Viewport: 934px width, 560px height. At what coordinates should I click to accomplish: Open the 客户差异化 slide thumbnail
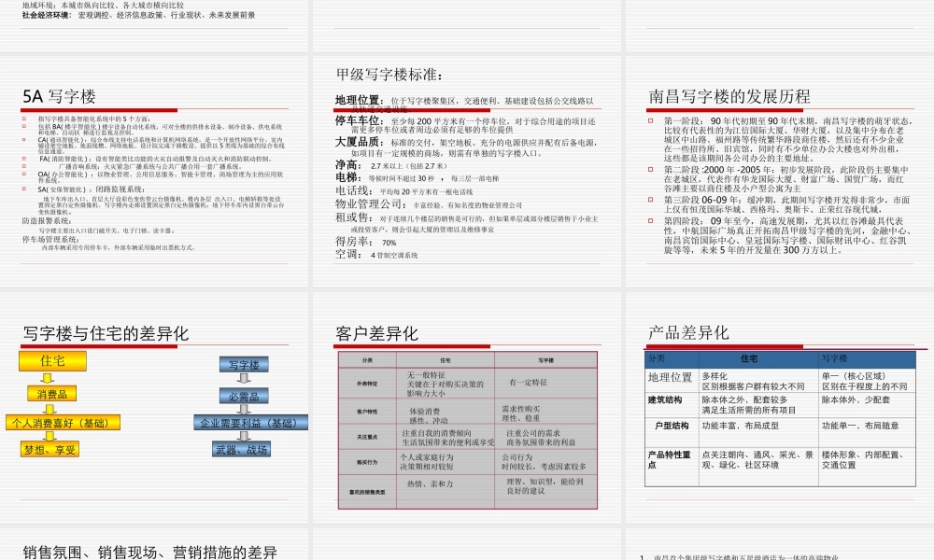[466, 408]
